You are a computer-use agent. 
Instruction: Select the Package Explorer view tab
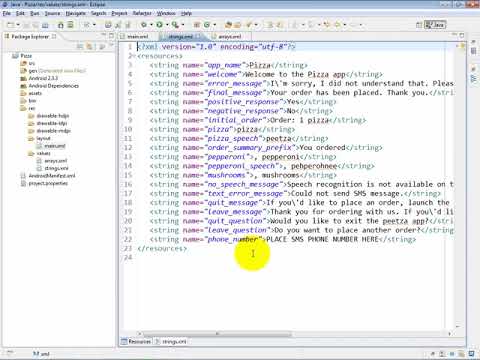click(30, 36)
